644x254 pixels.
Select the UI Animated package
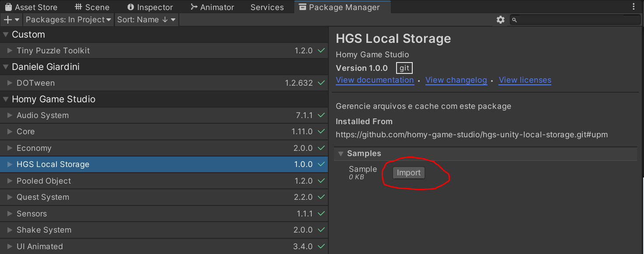tap(164, 247)
